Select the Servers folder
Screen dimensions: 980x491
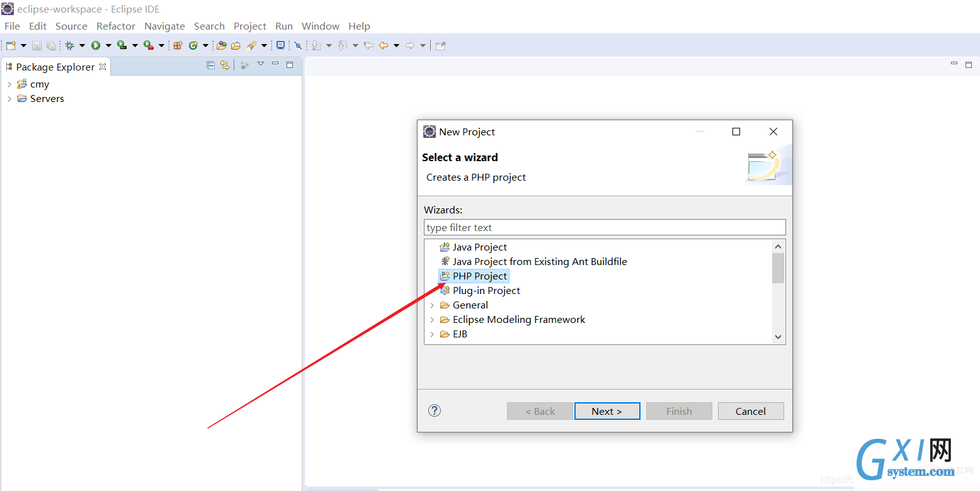[47, 99]
